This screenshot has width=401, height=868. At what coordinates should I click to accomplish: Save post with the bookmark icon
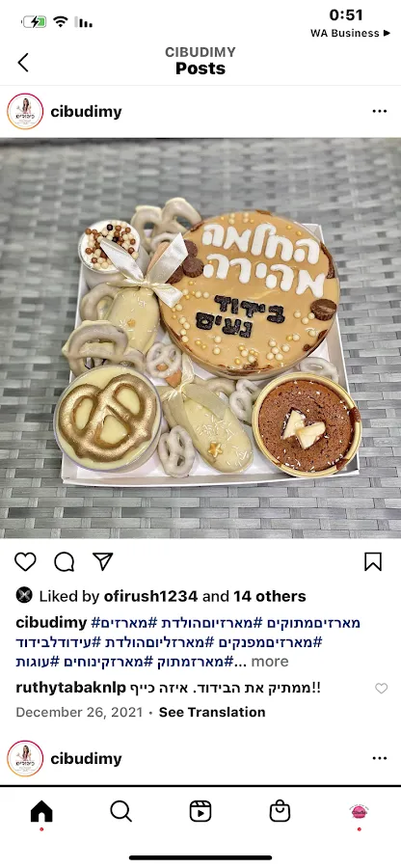(373, 561)
